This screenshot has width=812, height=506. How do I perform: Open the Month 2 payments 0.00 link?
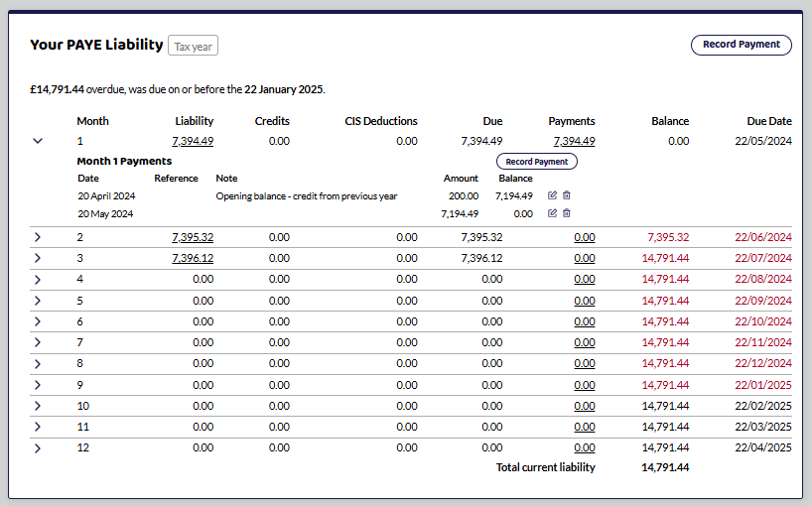click(585, 237)
